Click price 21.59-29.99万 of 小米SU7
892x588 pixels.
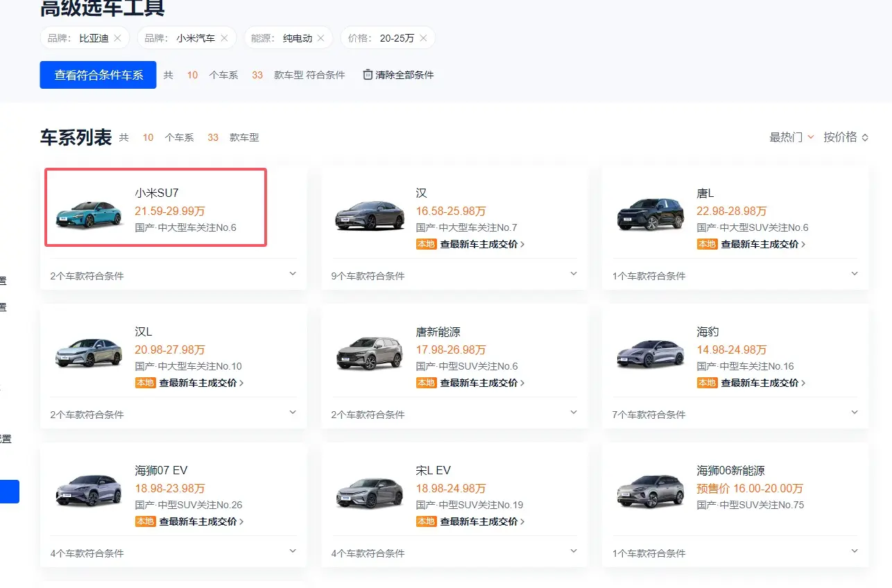[x=170, y=211]
